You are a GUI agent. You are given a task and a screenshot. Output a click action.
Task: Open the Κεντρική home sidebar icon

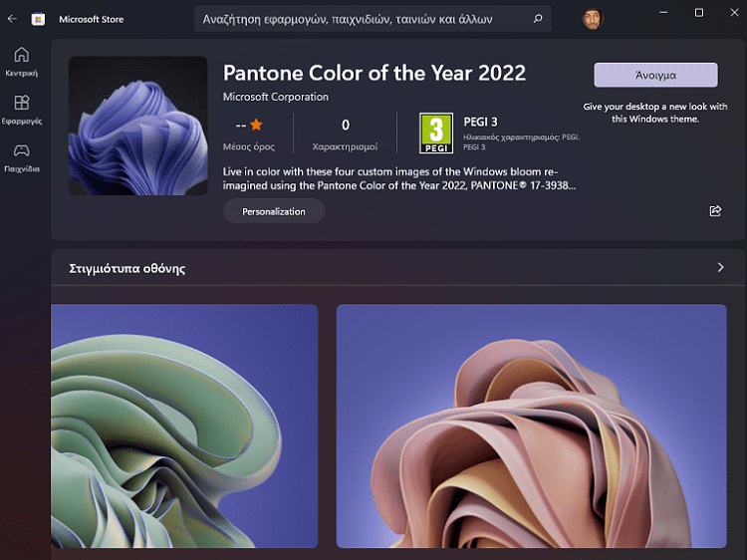coord(22,62)
